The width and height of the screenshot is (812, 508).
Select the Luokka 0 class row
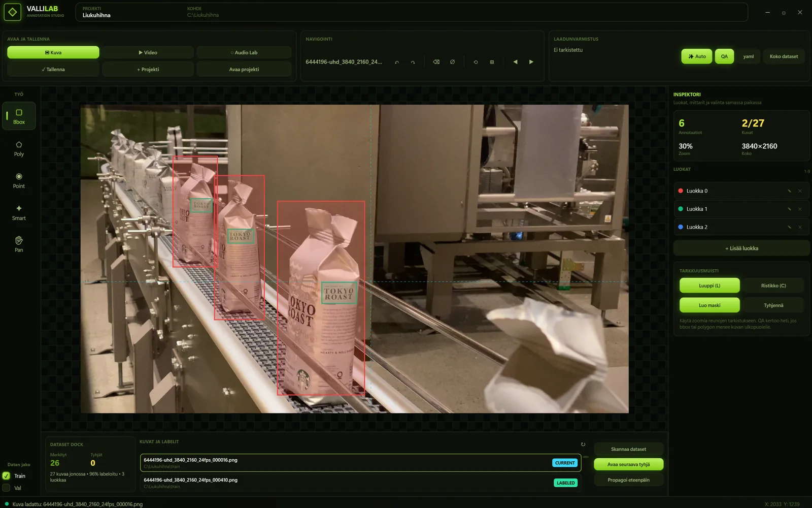tap(741, 191)
